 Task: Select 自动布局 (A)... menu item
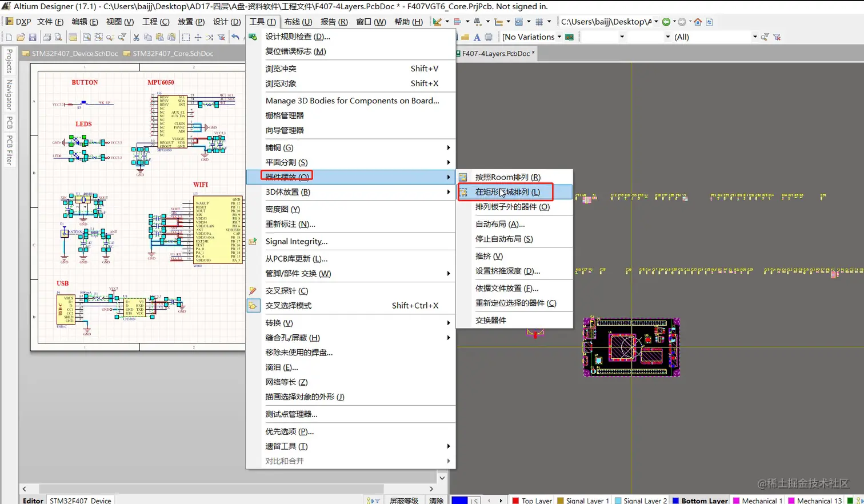(x=514, y=224)
